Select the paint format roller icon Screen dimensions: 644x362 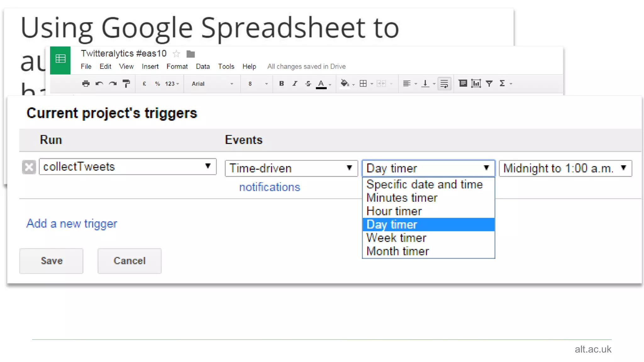click(126, 84)
